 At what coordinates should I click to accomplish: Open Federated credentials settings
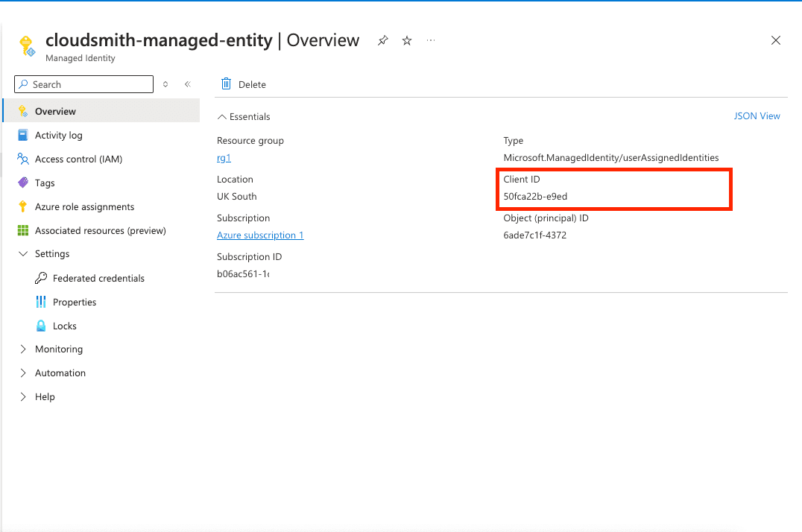(98, 279)
